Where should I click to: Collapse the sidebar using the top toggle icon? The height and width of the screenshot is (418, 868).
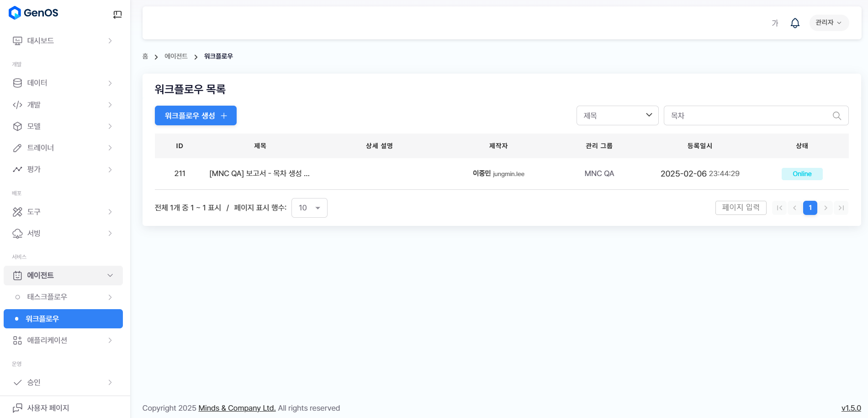pyautogui.click(x=117, y=15)
